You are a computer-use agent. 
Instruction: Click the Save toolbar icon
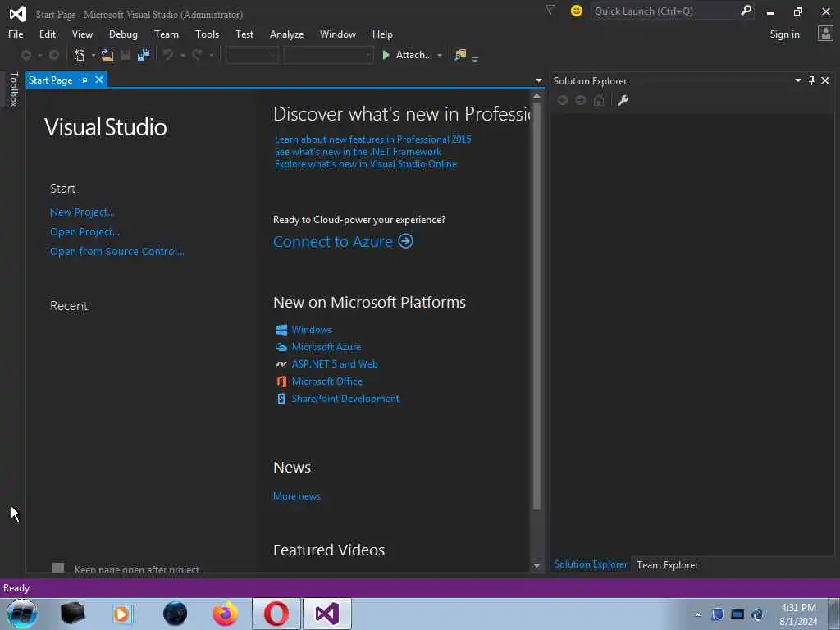pos(126,55)
